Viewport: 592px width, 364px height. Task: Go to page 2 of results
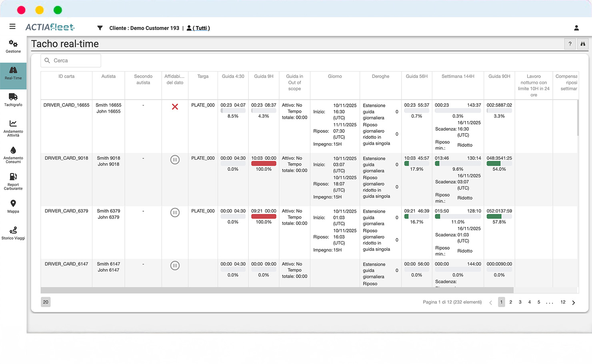[x=511, y=302]
